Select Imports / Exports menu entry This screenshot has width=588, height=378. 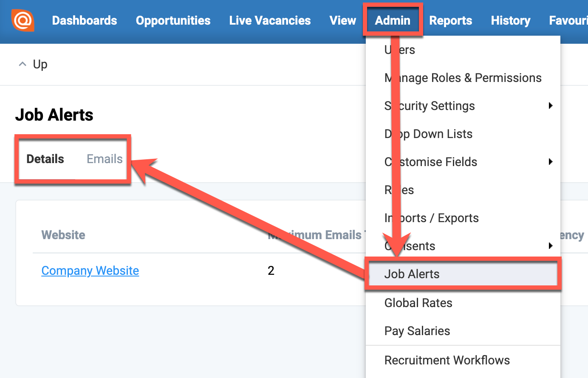[x=431, y=218]
